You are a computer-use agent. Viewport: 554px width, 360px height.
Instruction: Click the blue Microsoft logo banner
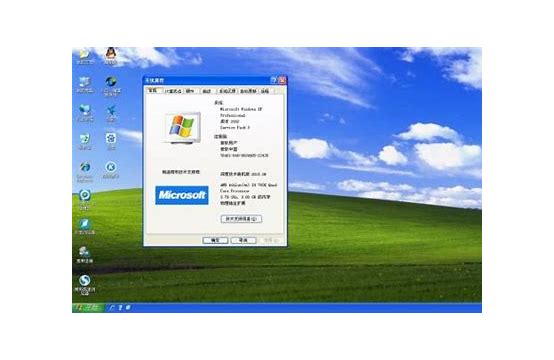pyautogui.click(x=182, y=195)
